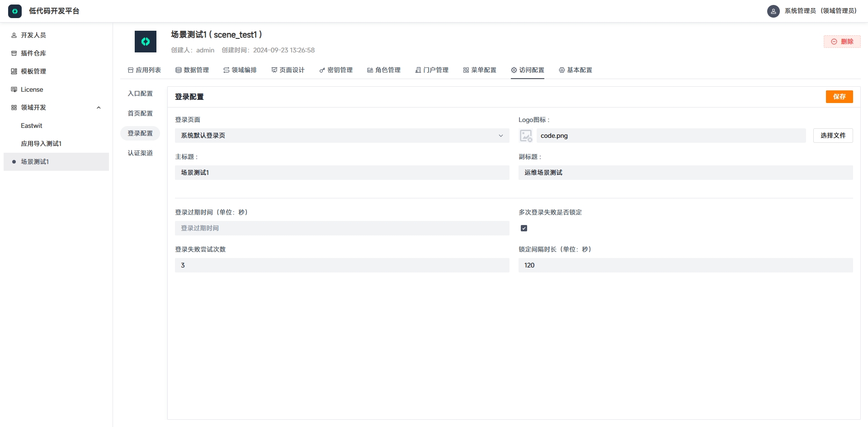This screenshot has width=868, height=427.
Task: Click the 角色管理 tab icon
Action: coord(370,70)
